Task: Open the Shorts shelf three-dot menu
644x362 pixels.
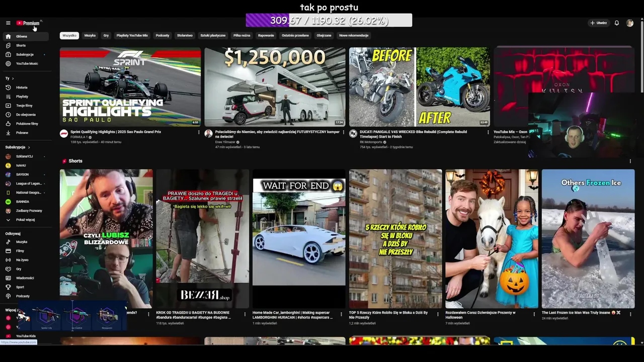Action: tap(630, 161)
